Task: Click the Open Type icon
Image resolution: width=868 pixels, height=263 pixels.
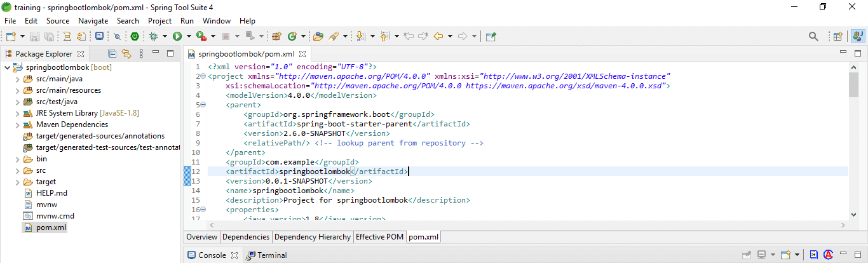Action: (318, 37)
